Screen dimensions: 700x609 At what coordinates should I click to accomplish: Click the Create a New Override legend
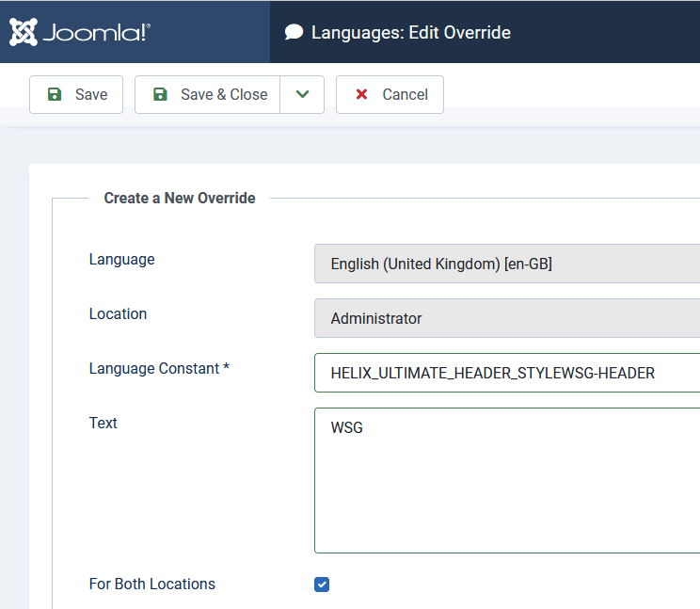point(180,198)
